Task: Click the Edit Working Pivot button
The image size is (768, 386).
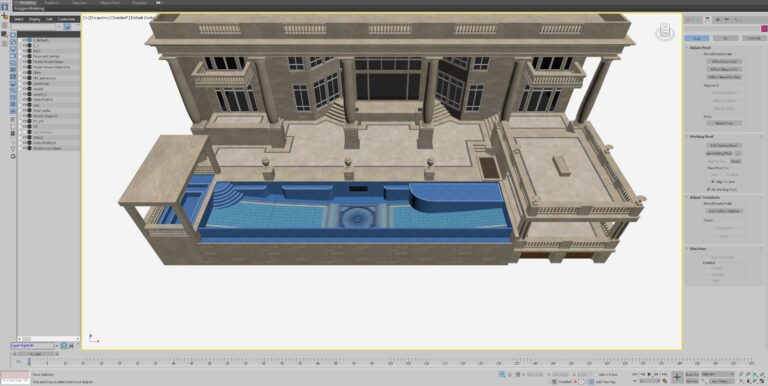Action: tap(724, 145)
